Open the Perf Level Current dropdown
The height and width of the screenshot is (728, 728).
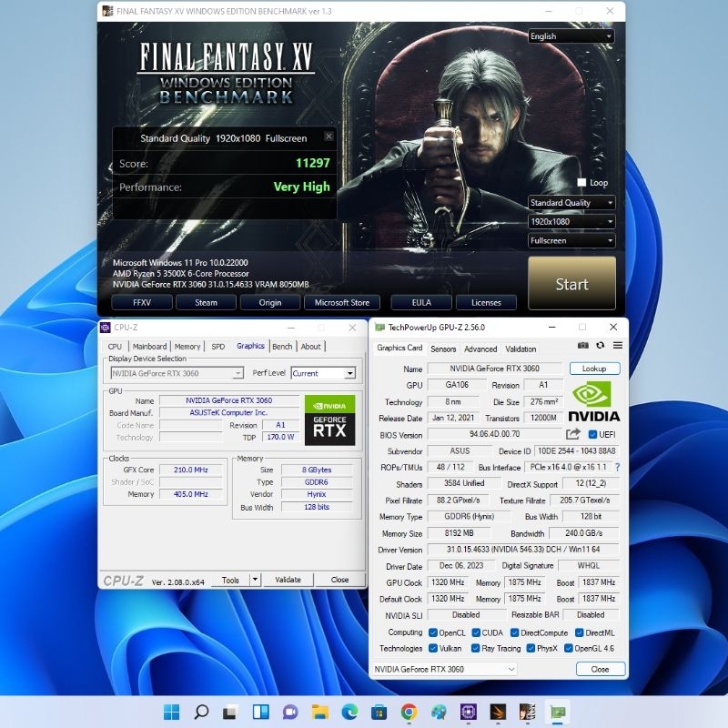click(x=323, y=373)
